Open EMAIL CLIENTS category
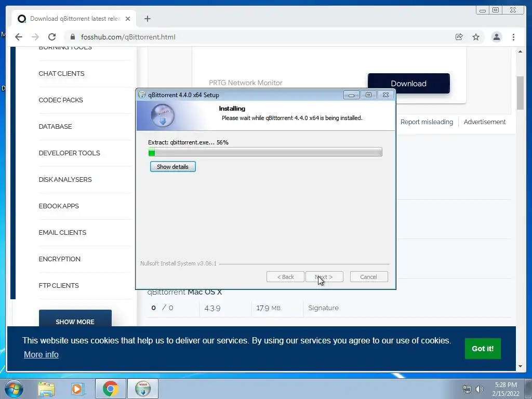This screenshot has width=532, height=399. (62, 232)
